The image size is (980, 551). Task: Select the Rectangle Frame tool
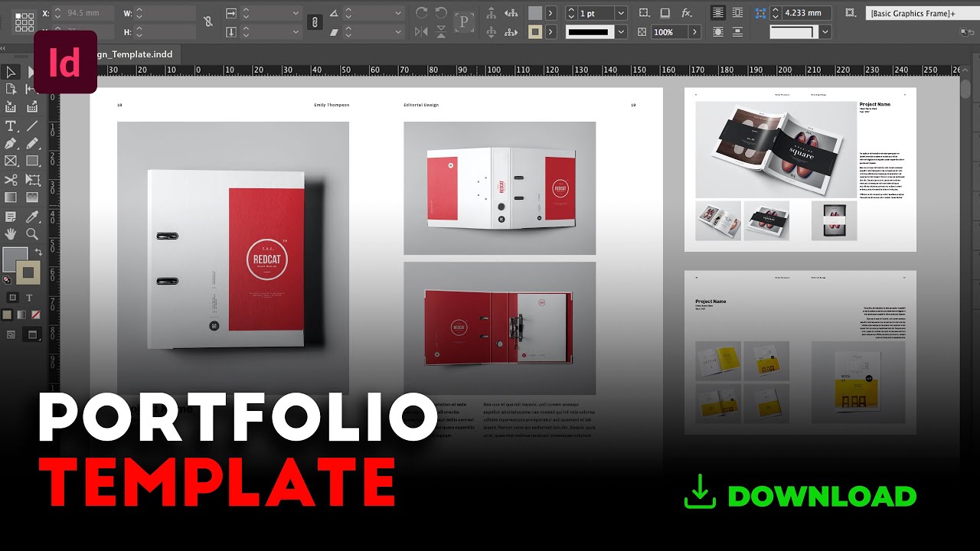11,161
